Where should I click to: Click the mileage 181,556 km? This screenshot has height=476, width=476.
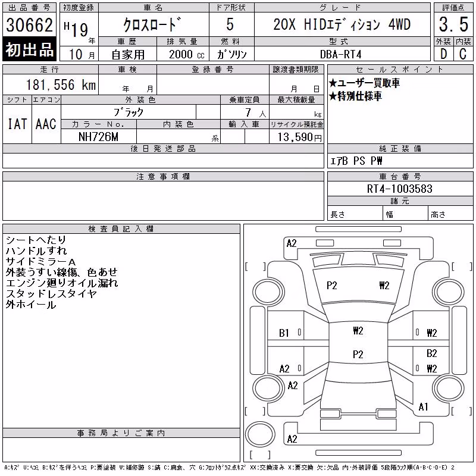click(61, 85)
